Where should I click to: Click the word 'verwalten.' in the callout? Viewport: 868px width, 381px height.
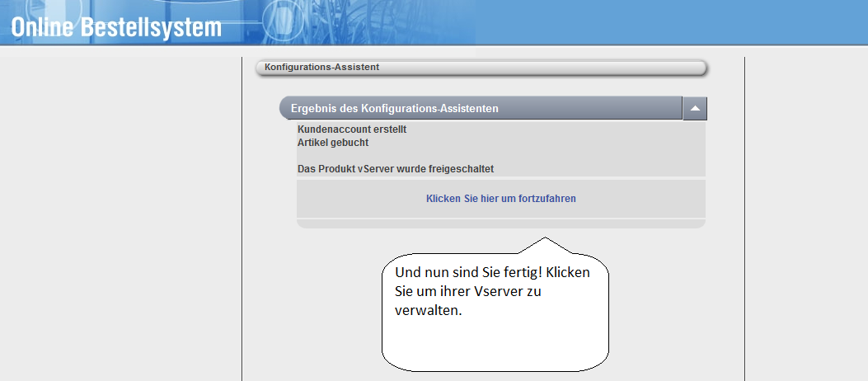[427, 311]
